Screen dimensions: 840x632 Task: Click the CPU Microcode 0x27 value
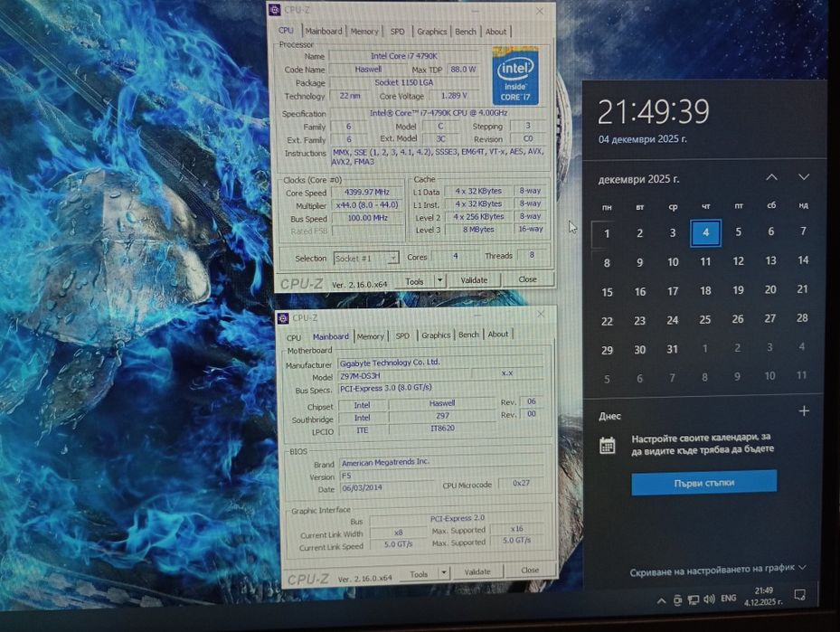pyautogui.click(x=521, y=483)
